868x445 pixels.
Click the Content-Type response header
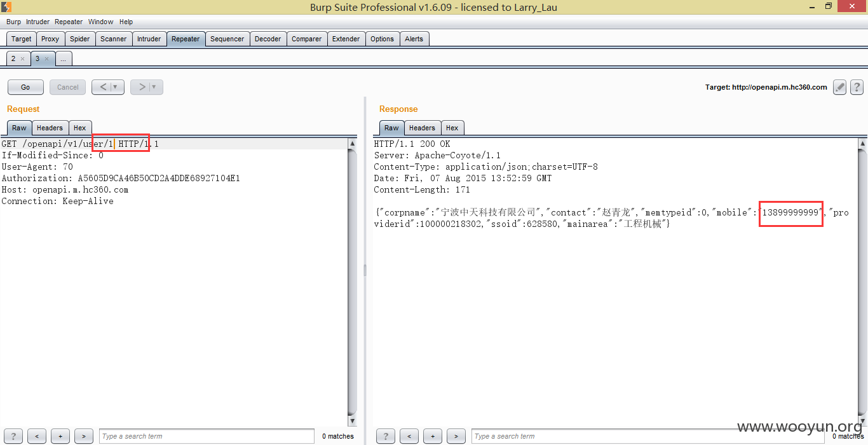(x=485, y=167)
